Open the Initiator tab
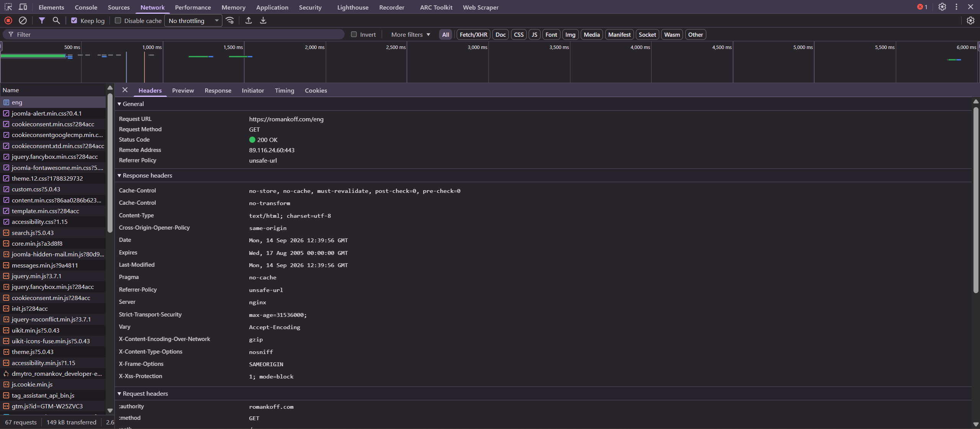 pyautogui.click(x=253, y=91)
